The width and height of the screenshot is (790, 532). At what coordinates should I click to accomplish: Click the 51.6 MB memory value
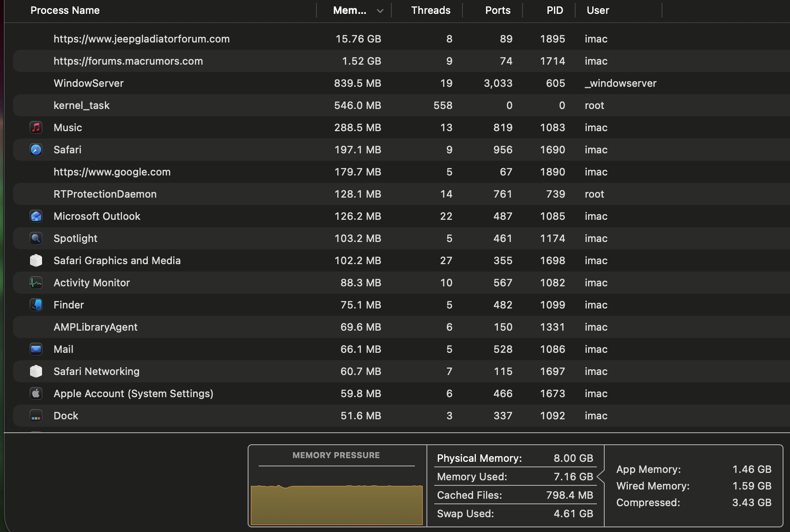tap(360, 416)
